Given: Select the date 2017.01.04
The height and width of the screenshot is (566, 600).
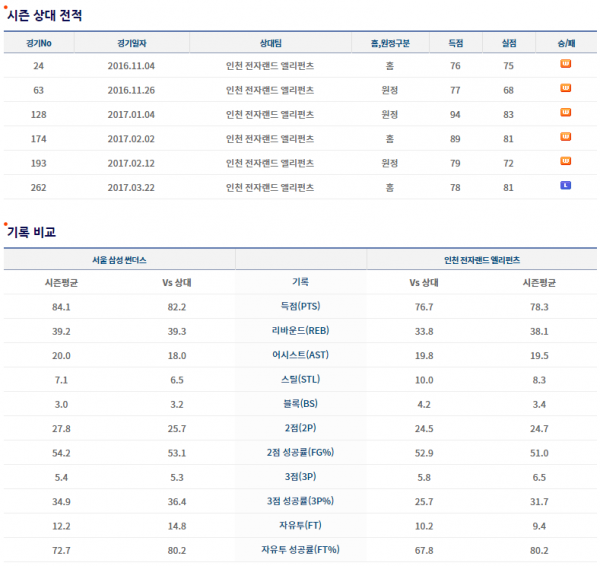Looking at the screenshot, I should pos(131,114).
